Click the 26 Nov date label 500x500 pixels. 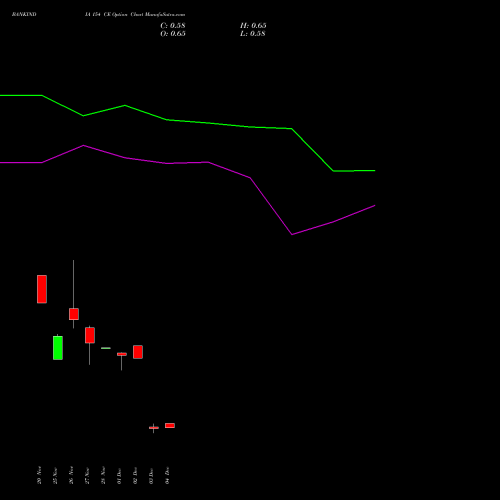coord(71,475)
